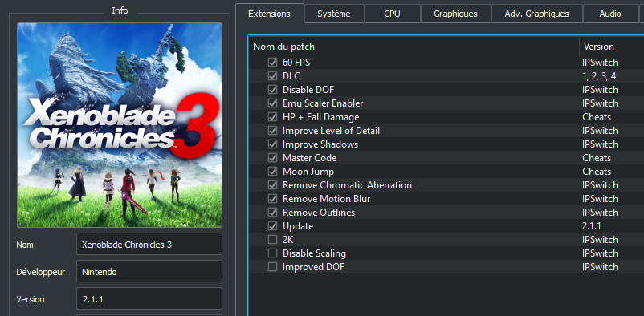Select the 'Improve Shadows' patch name
The image size is (644, 316).
coord(320,144)
